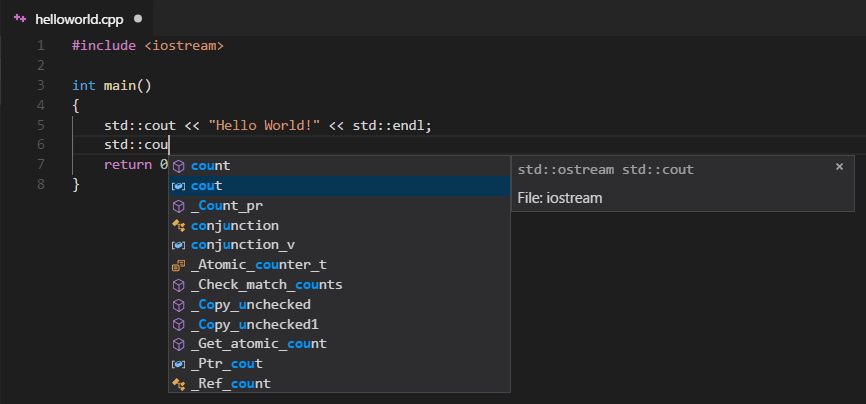
Task: Click line number 5 in the gutter
Action: (40, 125)
